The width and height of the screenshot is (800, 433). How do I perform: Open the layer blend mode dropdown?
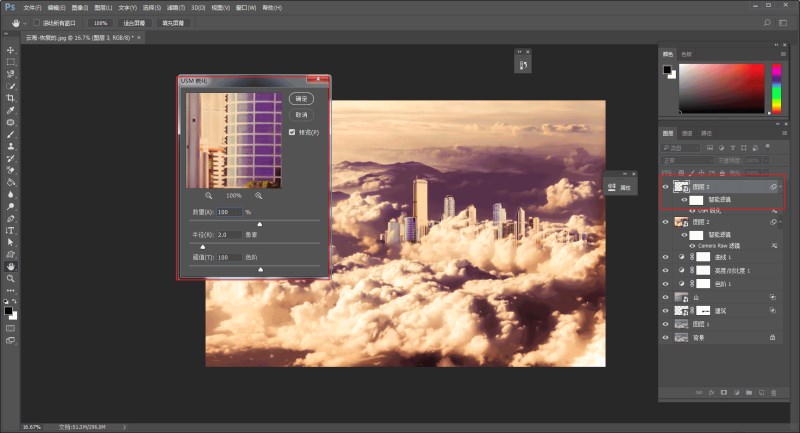click(688, 159)
